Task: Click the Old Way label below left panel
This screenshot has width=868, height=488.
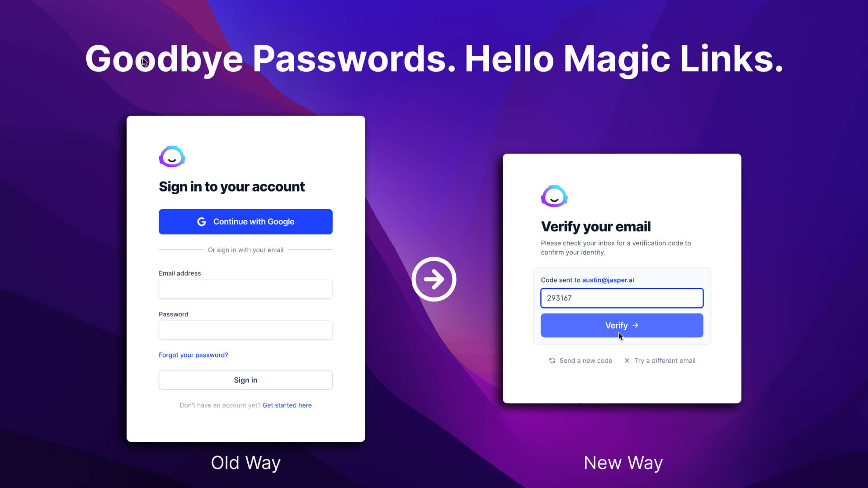Action: click(245, 462)
